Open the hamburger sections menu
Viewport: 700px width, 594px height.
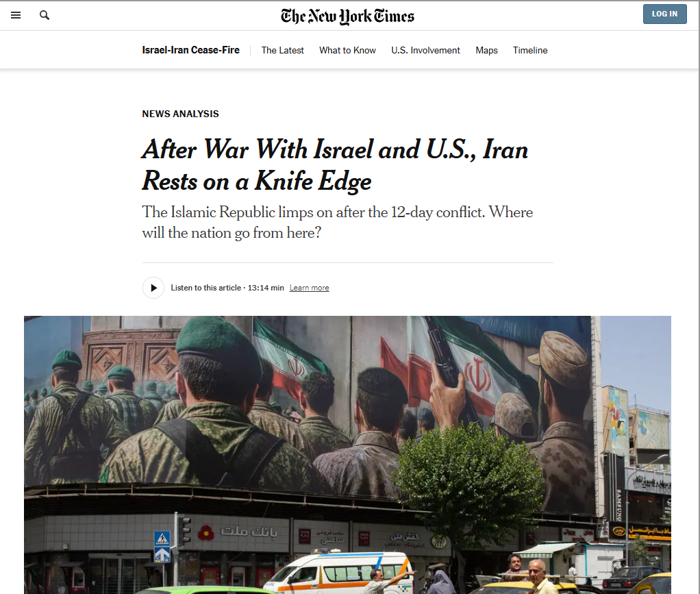(16, 15)
